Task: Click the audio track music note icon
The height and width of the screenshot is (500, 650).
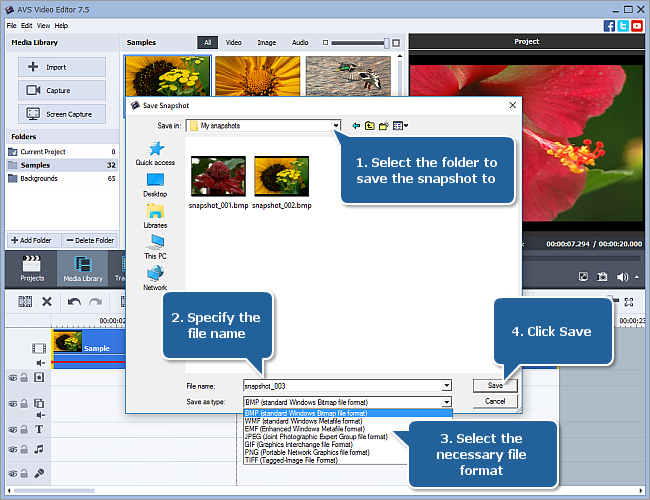Action: pos(39,449)
